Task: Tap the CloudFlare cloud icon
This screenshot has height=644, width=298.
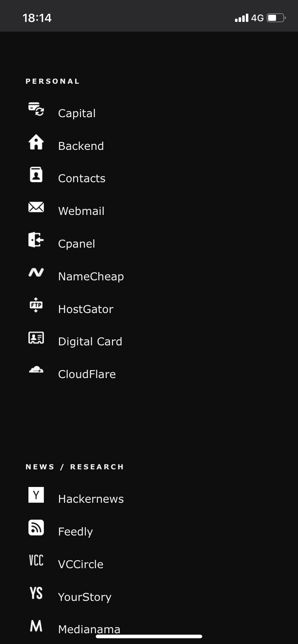Action: (x=36, y=370)
